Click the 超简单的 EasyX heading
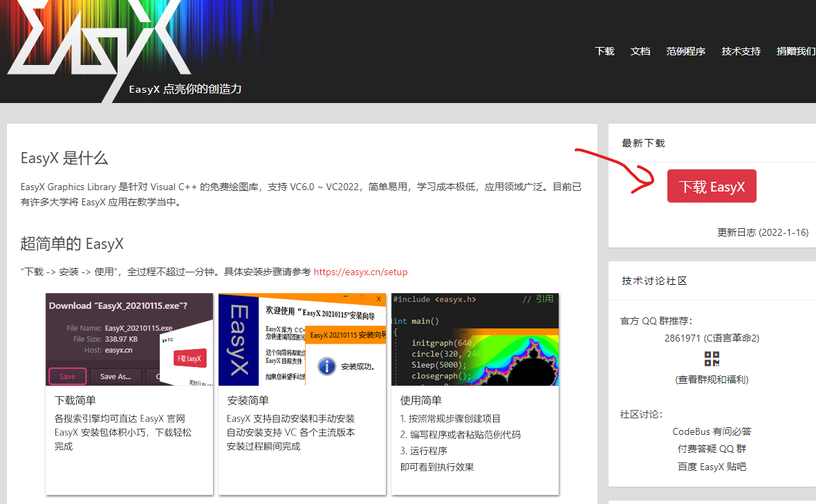816x504 pixels. pos(72,243)
